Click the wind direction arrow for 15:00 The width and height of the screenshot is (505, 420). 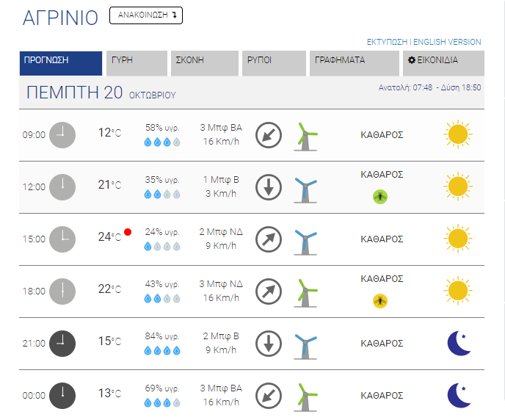(269, 239)
